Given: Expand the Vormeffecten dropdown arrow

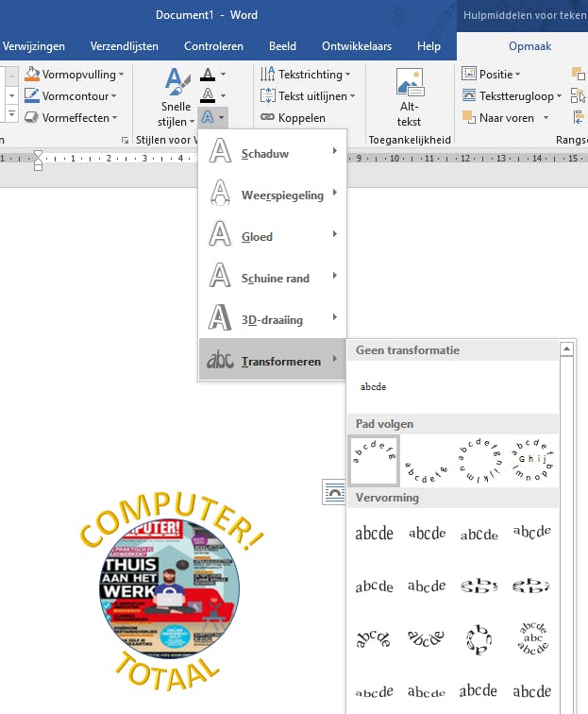Looking at the screenshot, I should (115, 118).
